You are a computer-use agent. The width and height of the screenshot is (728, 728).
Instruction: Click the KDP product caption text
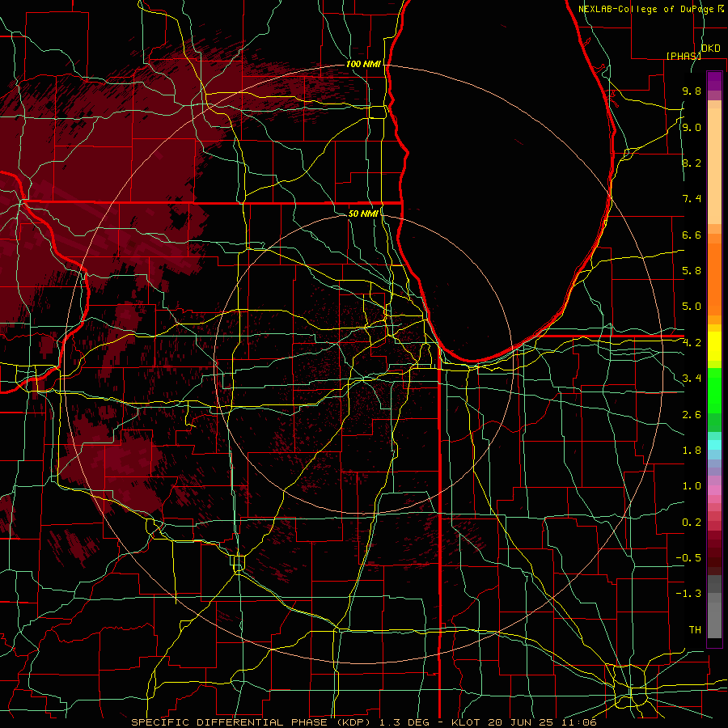(363, 722)
